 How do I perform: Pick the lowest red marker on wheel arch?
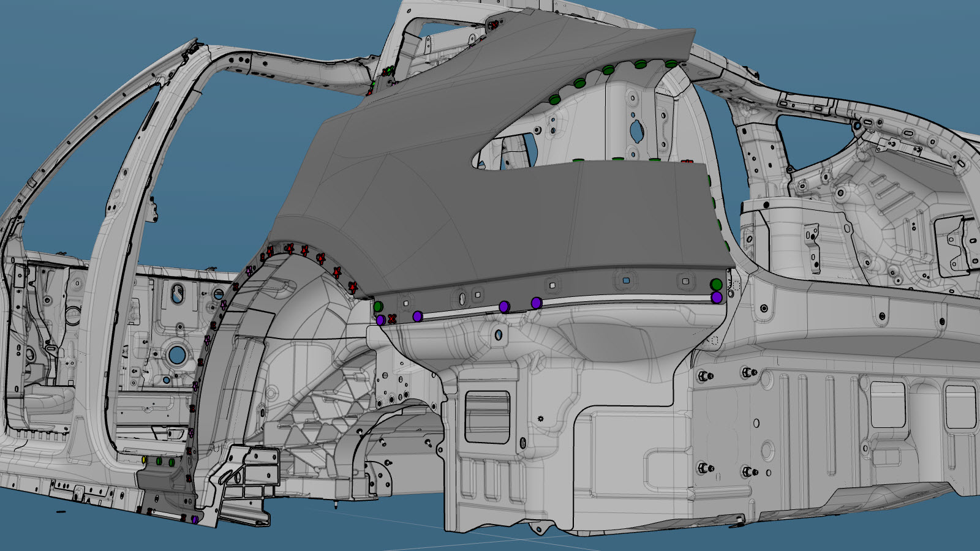click(353, 287)
